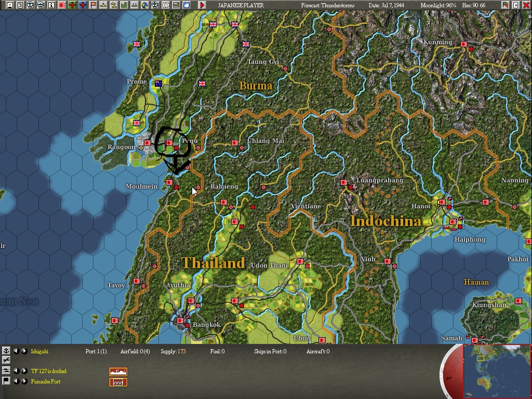Image resolution: width=532 pixels, height=399 pixels.
Task: Click the Japanese flag base at Rangoon
Action: [x=147, y=143]
